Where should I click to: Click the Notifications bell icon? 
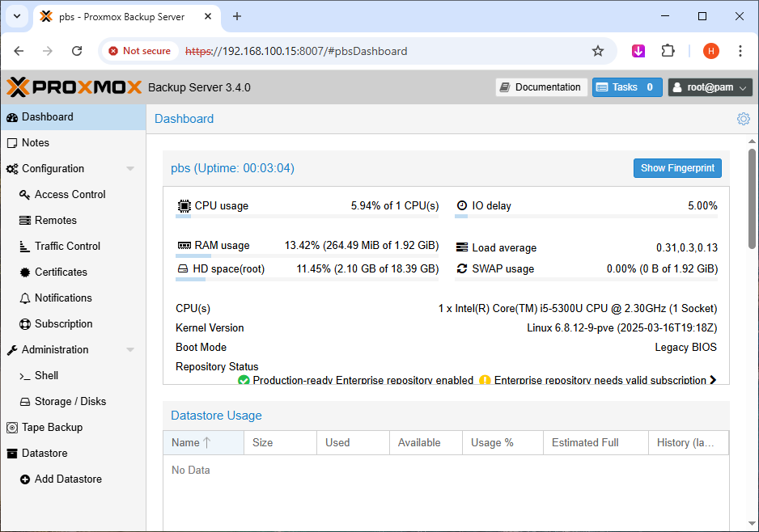click(x=25, y=298)
